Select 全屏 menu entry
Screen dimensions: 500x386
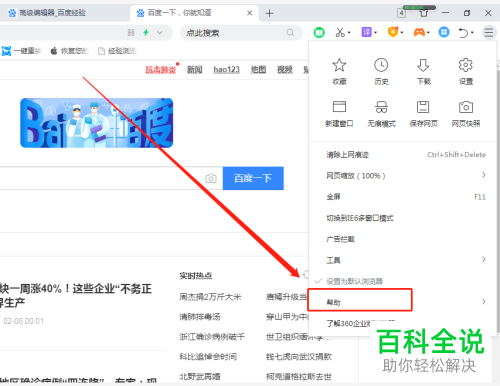[x=403, y=197]
